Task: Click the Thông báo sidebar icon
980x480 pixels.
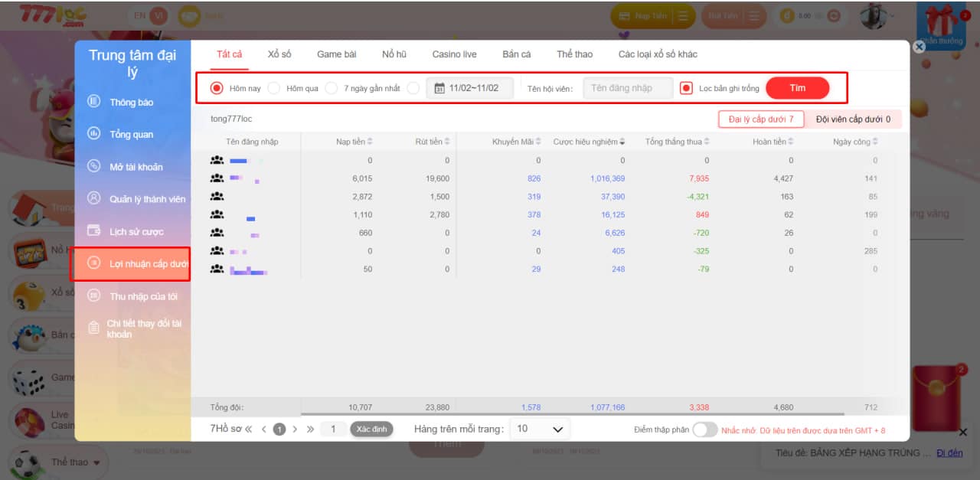Action: click(x=94, y=102)
